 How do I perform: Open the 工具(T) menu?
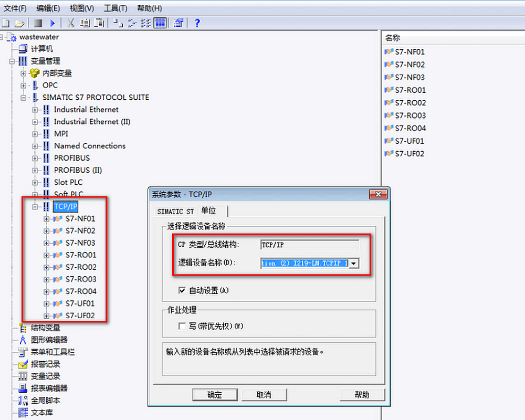(115, 8)
